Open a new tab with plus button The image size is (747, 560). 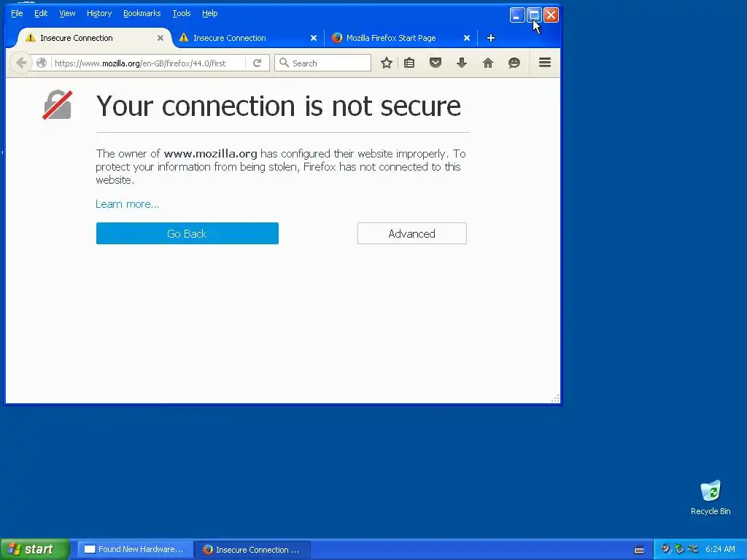[x=491, y=38]
